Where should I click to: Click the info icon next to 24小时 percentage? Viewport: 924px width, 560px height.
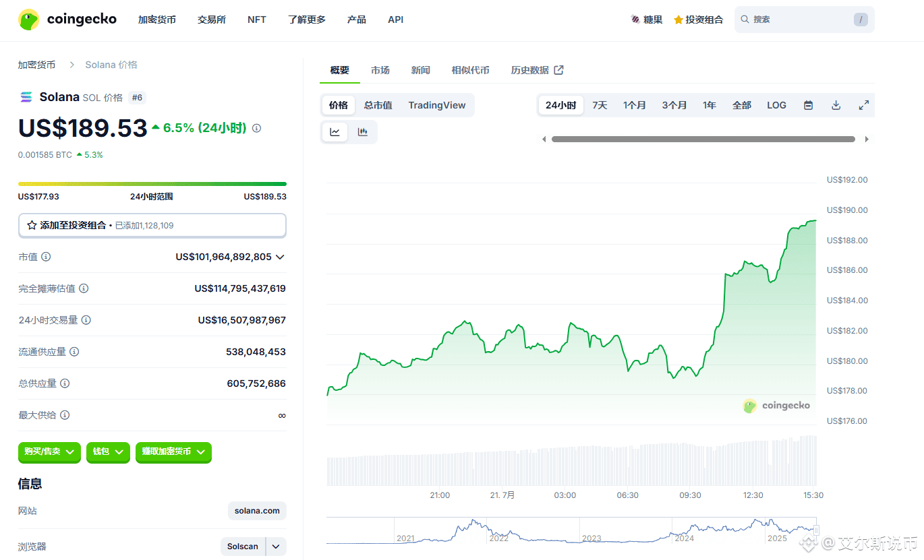pos(256,128)
